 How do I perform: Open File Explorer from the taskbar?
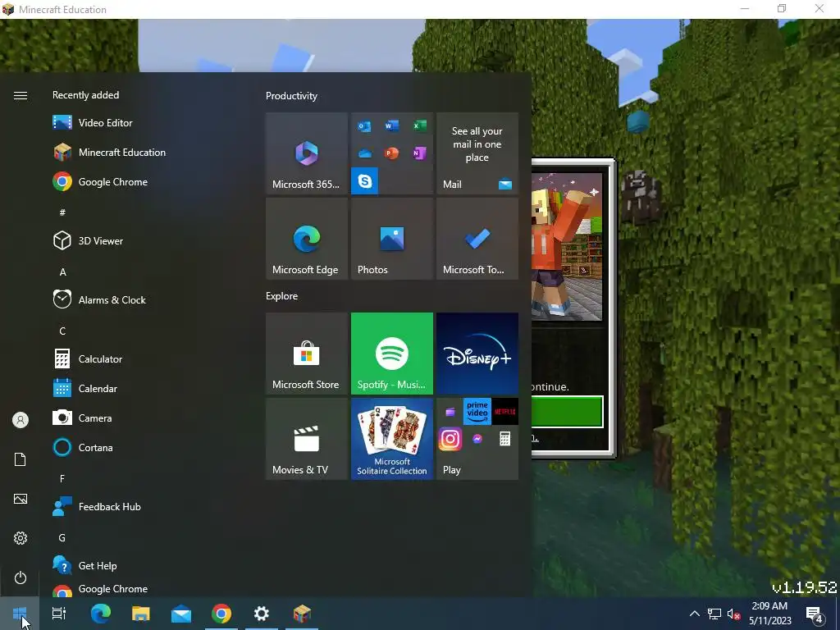point(141,614)
